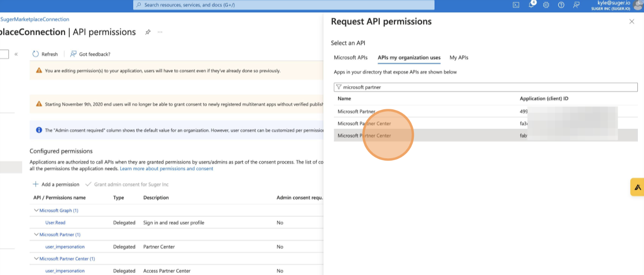Click the search resources, services, and docs box

[x=284, y=5]
